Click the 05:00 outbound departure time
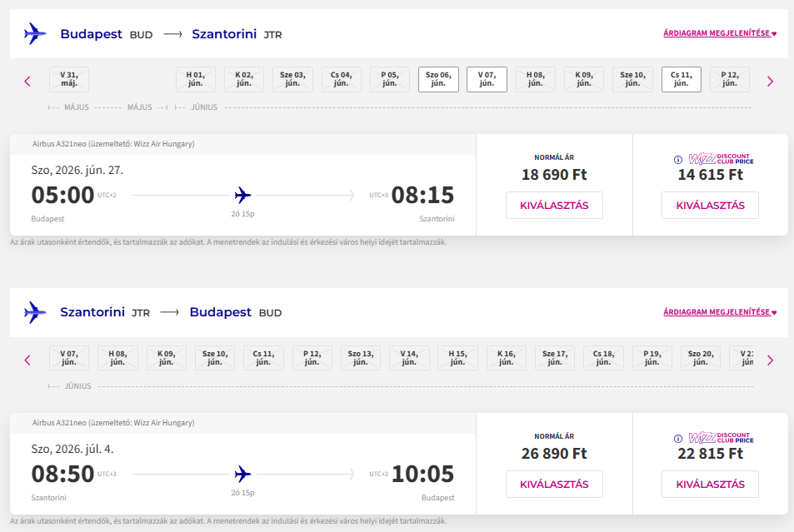Screen dimensions: 794x532 point(62,195)
